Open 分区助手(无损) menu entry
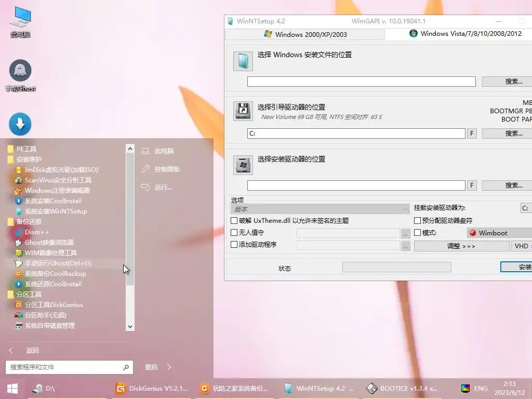This screenshot has height=399, width=532. (45, 315)
